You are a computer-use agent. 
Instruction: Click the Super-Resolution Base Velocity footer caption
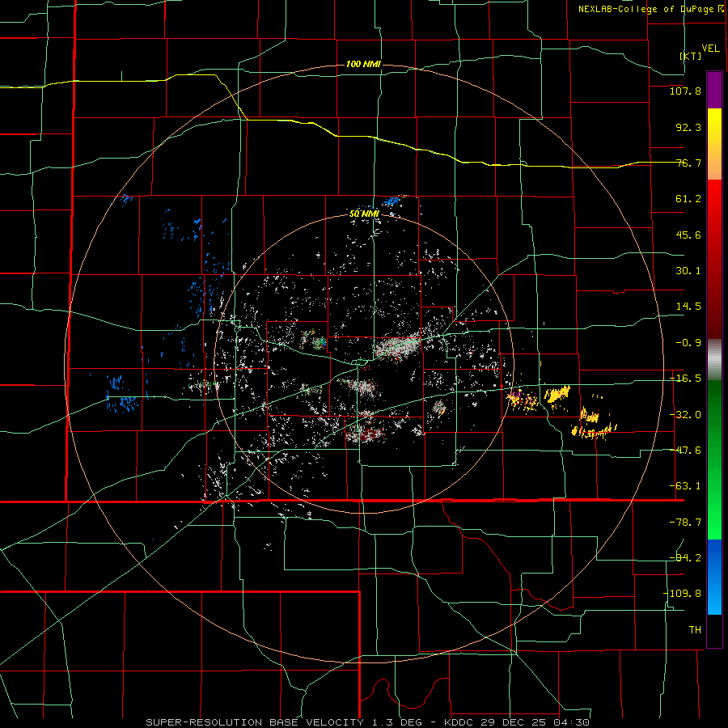click(x=368, y=722)
